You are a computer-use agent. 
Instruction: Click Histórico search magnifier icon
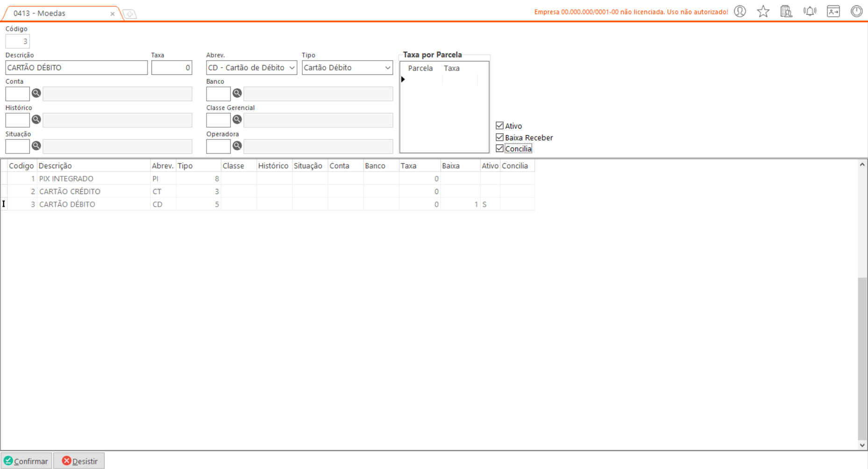tap(36, 120)
